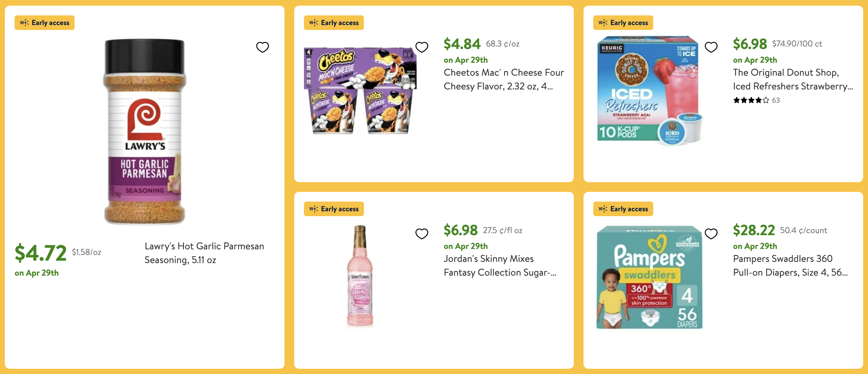Viewport: 868px width, 374px height.
Task: Open The Original Donut Shop product title
Action: pyautogui.click(x=793, y=79)
